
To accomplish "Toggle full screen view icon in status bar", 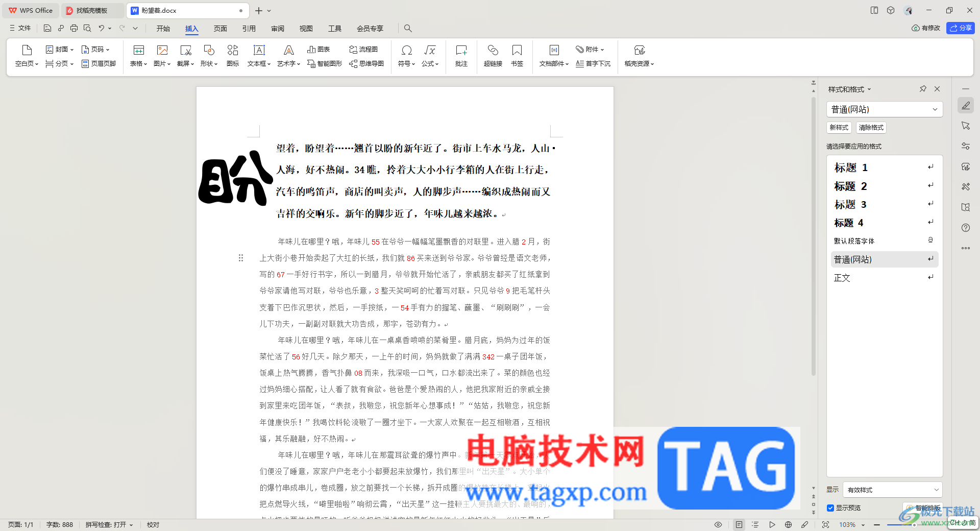I will point(825,524).
